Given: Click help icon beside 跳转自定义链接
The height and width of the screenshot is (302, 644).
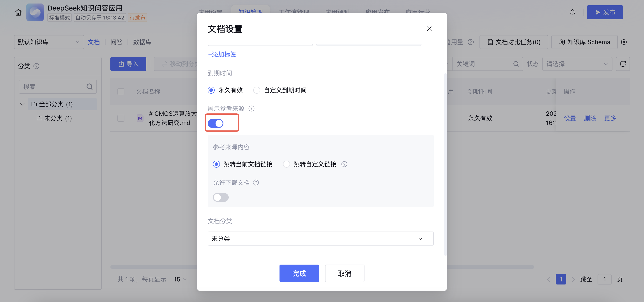Looking at the screenshot, I should click(x=344, y=164).
